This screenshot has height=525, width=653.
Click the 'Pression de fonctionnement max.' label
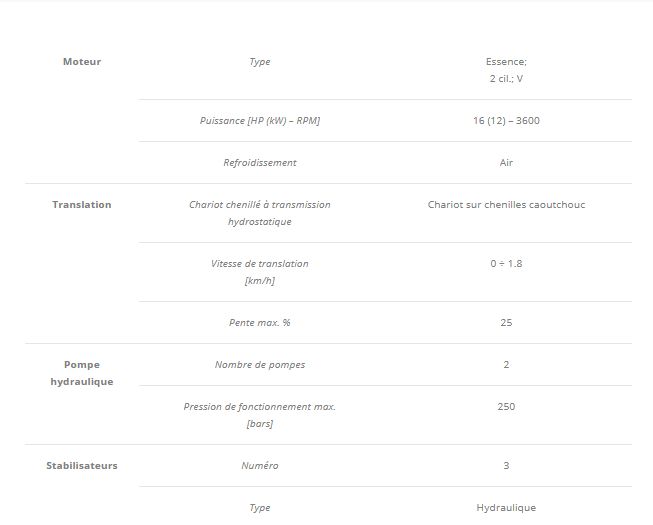pyautogui.click(x=259, y=407)
